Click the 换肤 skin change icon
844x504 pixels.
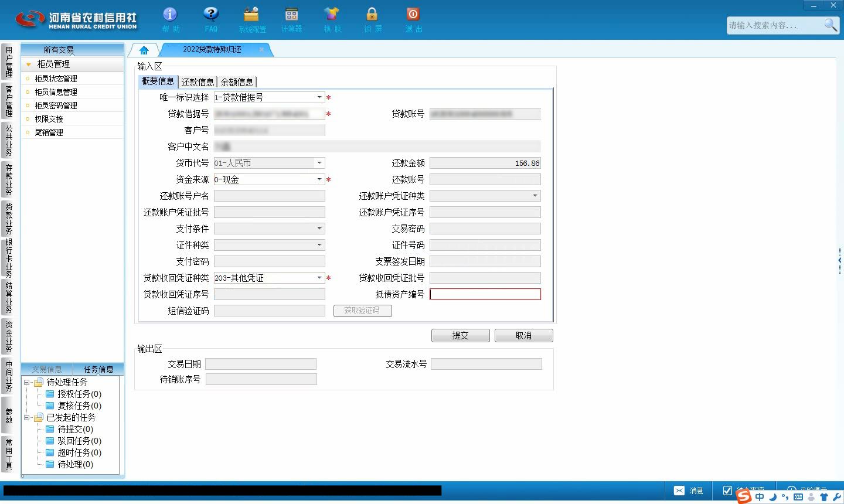332,14
